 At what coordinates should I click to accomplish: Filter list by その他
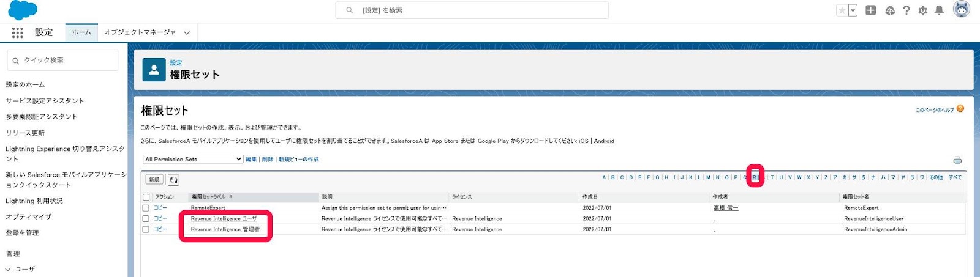pyautogui.click(x=936, y=177)
